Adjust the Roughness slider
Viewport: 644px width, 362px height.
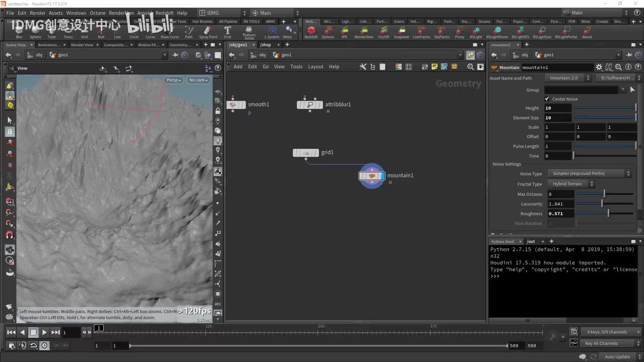[608, 214]
